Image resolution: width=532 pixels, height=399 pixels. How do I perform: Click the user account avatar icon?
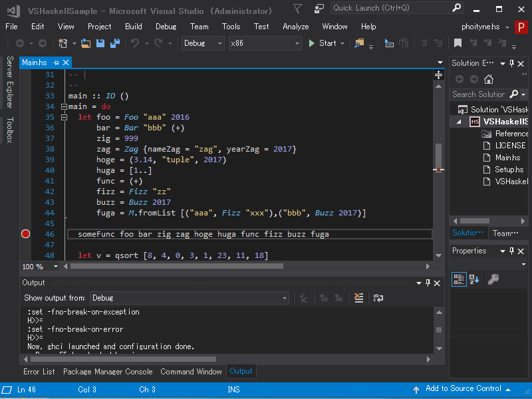coord(521,27)
